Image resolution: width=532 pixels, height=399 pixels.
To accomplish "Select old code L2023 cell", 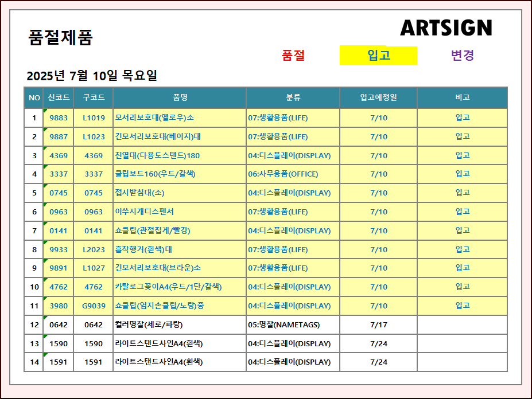I will coord(94,249).
